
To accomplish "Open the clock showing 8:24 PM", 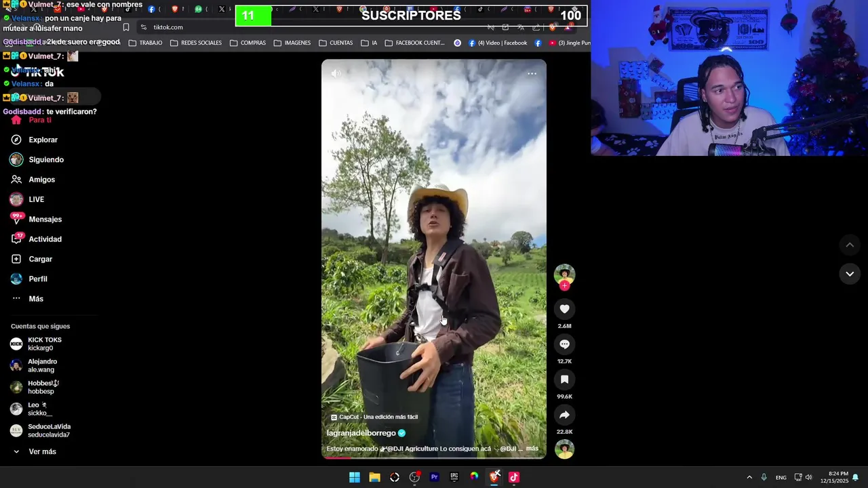I will tap(835, 477).
